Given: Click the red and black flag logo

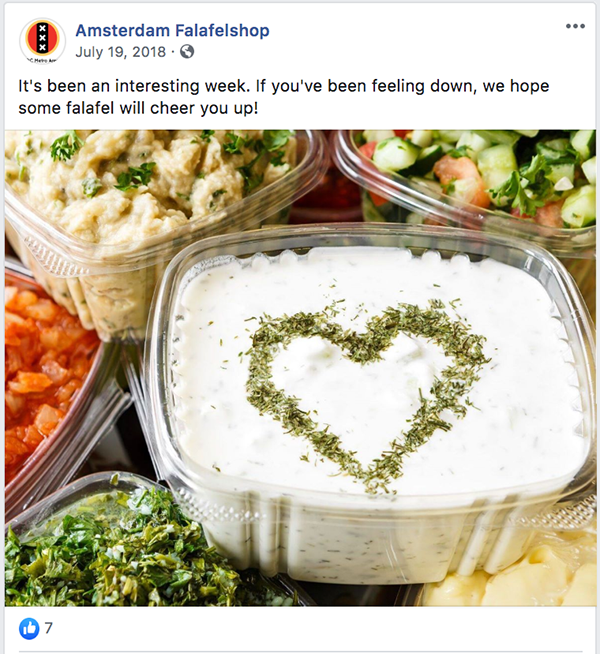Looking at the screenshot, I should pos(42,38).
